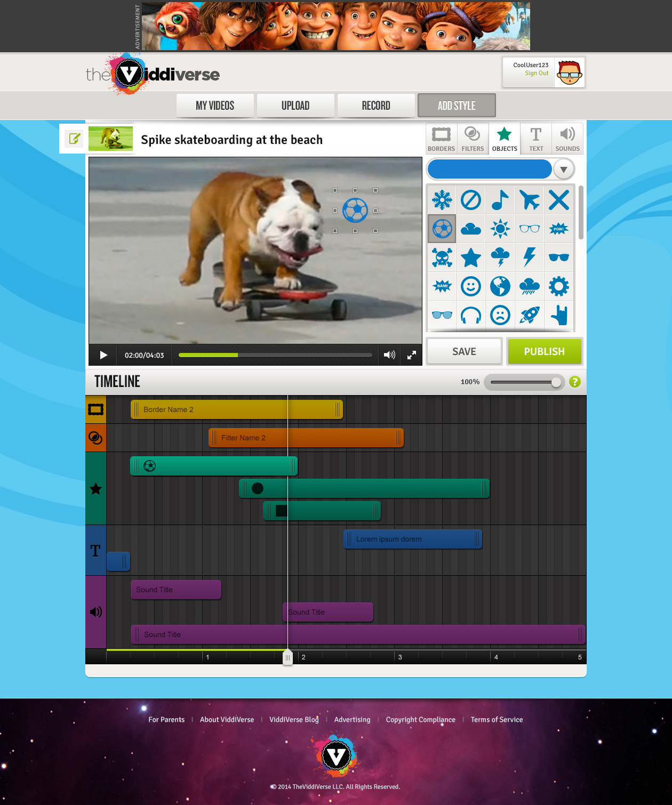The height and width of the screenshot is (805, 672).
Task: Mute the video player volume
Action: [x=390, y=355]
